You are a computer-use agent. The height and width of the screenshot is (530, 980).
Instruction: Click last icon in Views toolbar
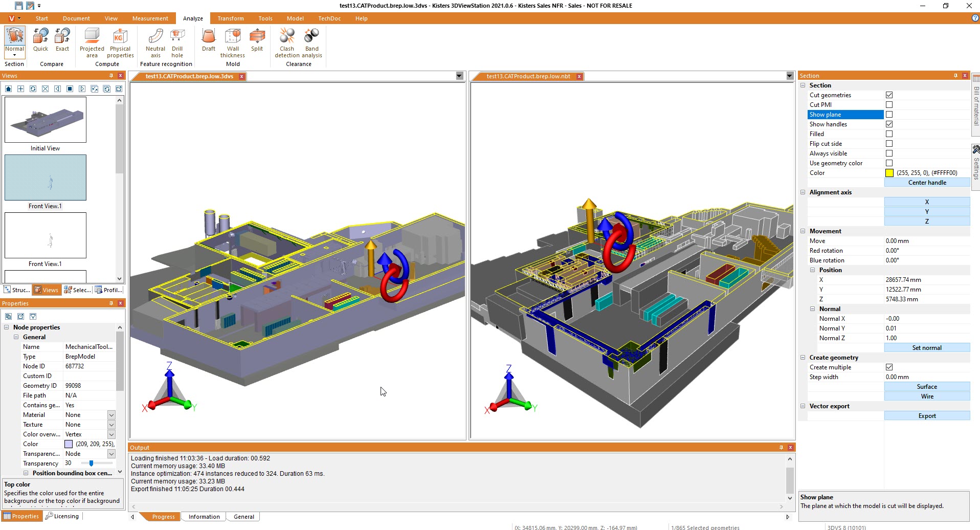[119, 89]
